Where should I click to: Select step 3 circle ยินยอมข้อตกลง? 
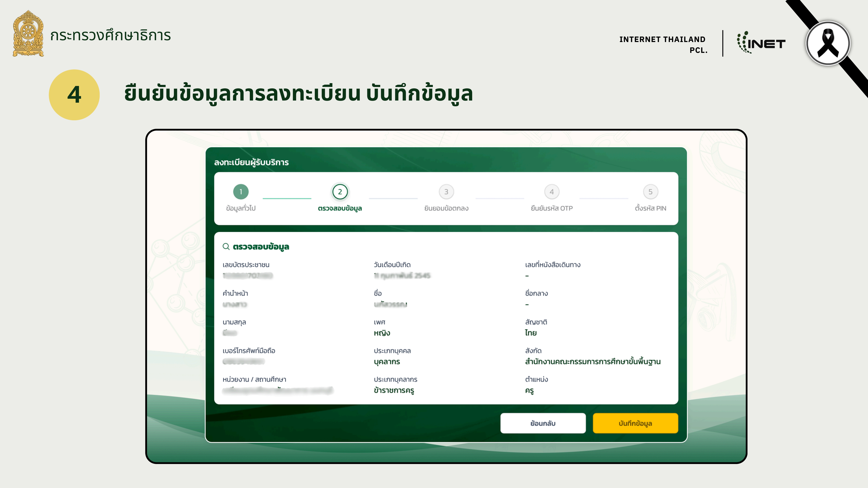(x=446, y=192)
